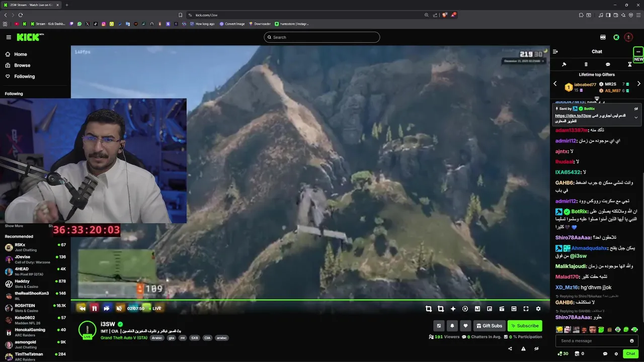Go to Home in sidebar

[x=21, y=54]
